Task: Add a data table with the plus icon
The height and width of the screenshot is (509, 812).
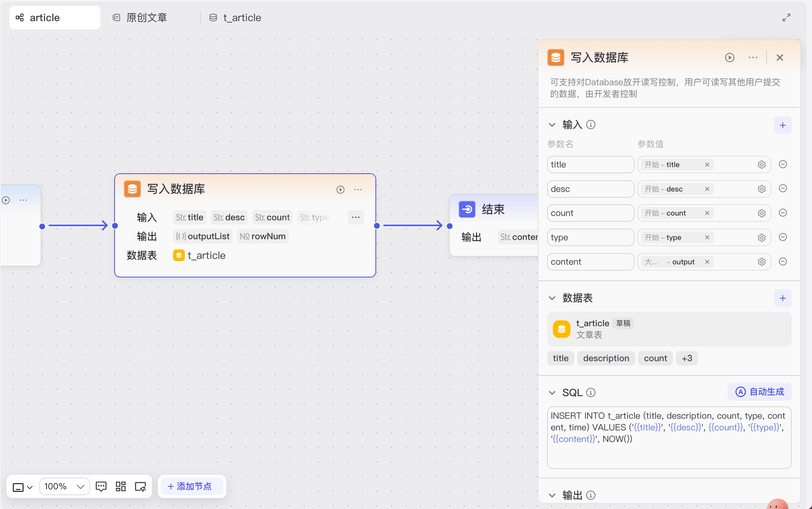Action: pos(783,298)
